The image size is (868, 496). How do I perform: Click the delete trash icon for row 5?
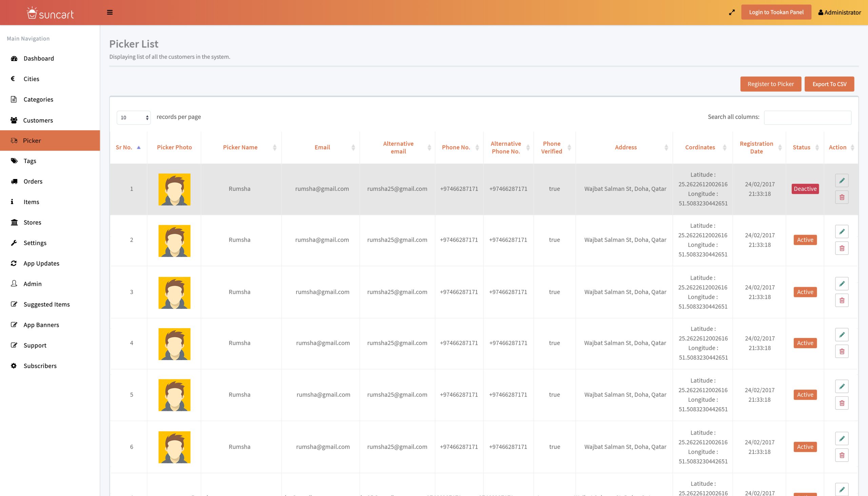(x=842, y=403)
